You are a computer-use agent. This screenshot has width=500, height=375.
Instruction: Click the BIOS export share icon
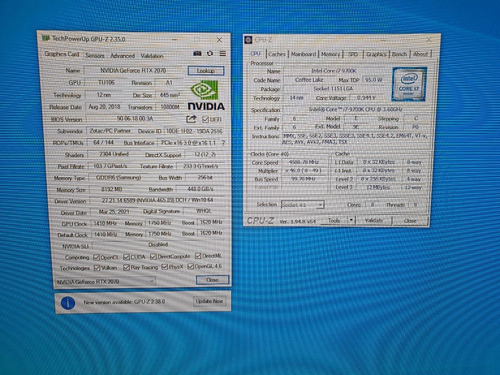(x=191, y=119)
